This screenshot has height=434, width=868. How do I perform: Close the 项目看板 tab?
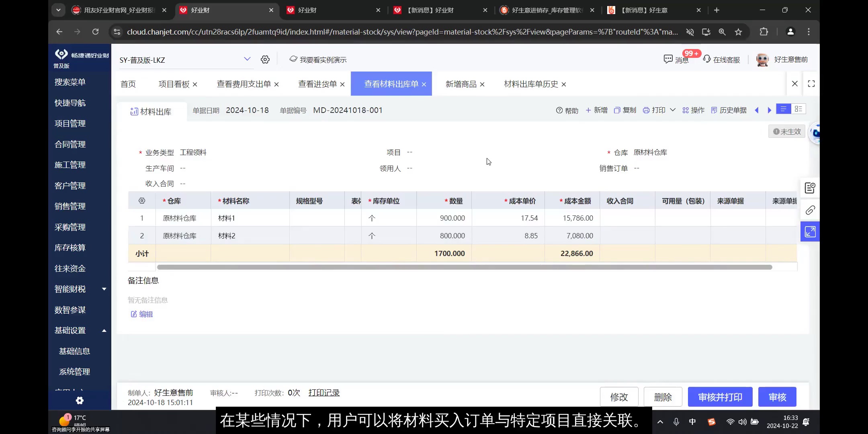pos(195,84)
